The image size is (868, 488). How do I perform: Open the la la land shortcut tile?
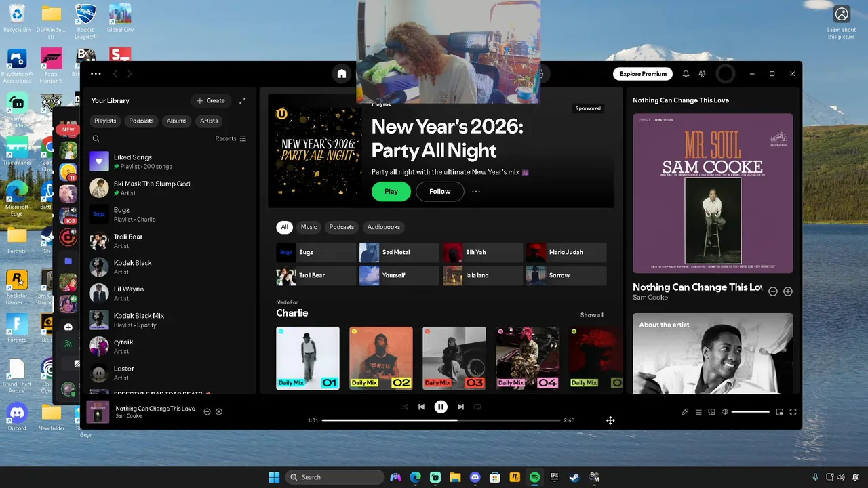(x=482, y=275)
